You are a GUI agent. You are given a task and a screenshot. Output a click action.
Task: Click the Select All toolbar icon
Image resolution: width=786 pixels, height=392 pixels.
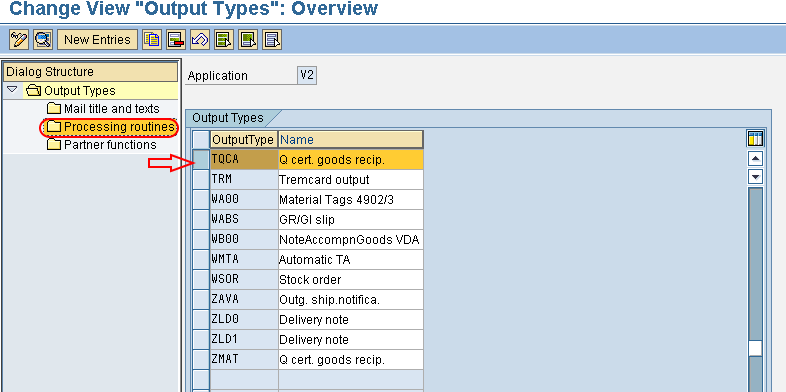pyautogui.click(x=224, y=40)
